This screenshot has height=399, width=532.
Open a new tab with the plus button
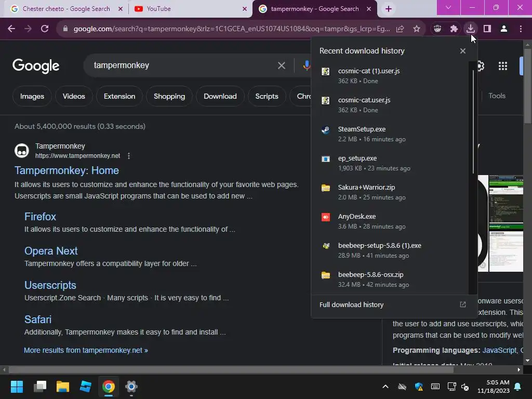[x=389, y=9]
